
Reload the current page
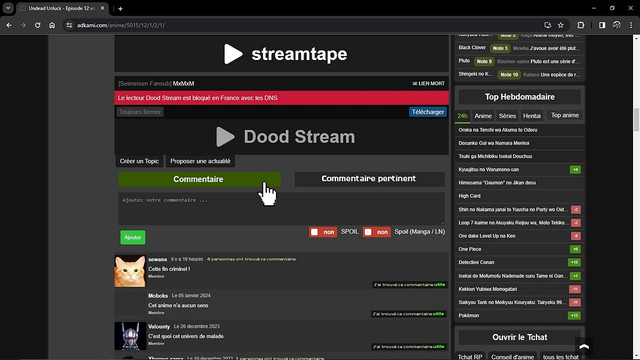coord(38,25)
